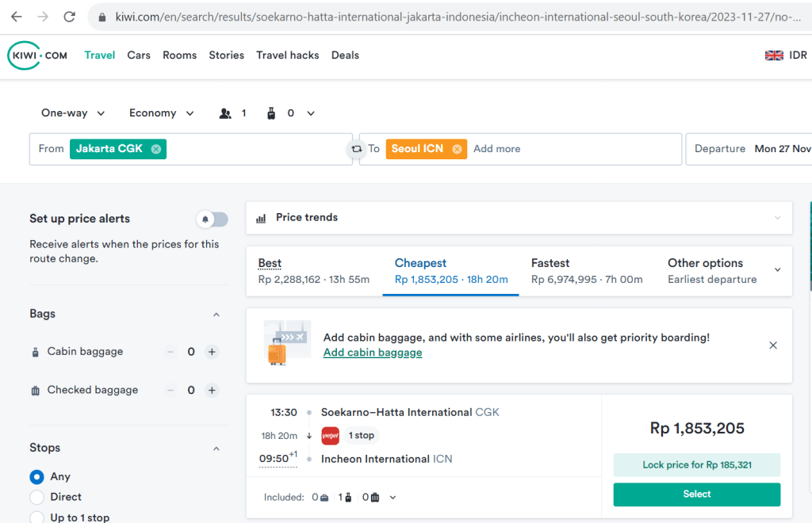Screen dimensions: 812x523
Task: Select the Direct stops radio option
Action: coord(36,497)
